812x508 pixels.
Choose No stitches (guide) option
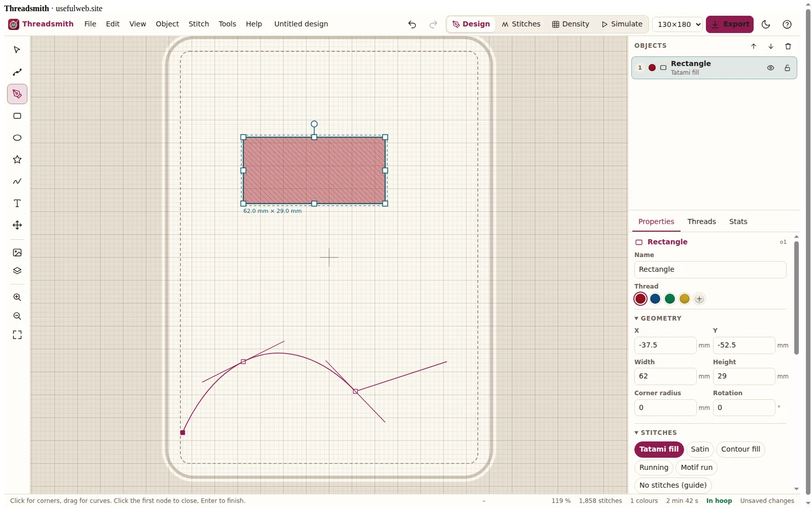(673, 485)
